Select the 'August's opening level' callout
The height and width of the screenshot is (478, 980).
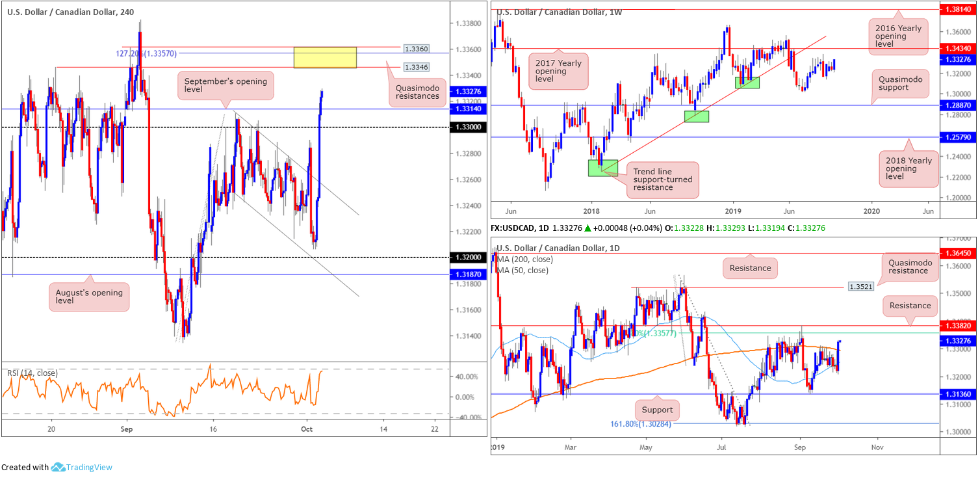click(x=89, y=295)
